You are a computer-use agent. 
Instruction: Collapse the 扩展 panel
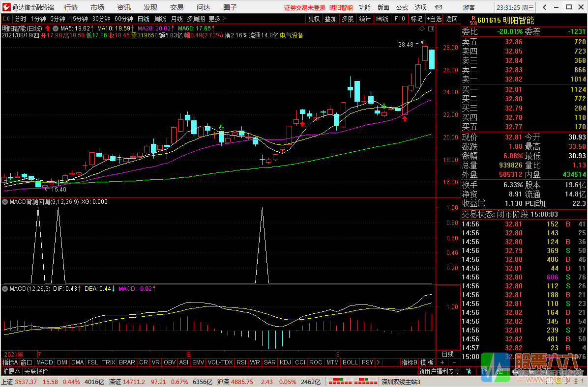11,371
